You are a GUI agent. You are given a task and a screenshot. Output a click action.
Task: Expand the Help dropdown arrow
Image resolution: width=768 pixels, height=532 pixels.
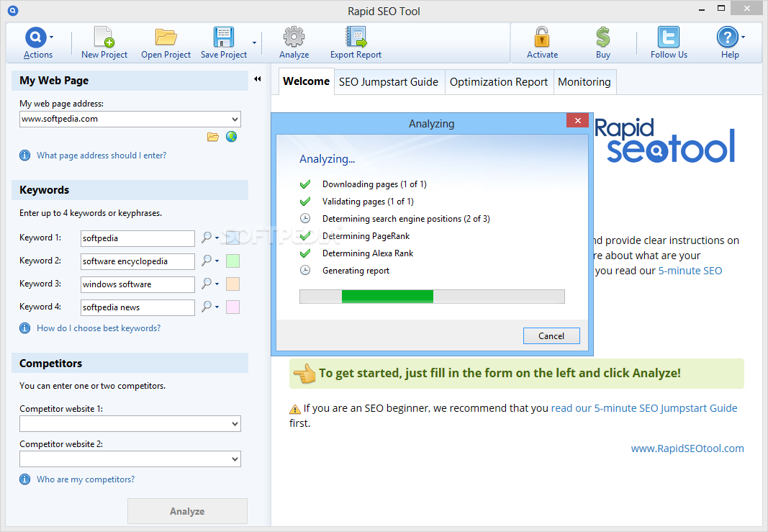click(743, 37)
